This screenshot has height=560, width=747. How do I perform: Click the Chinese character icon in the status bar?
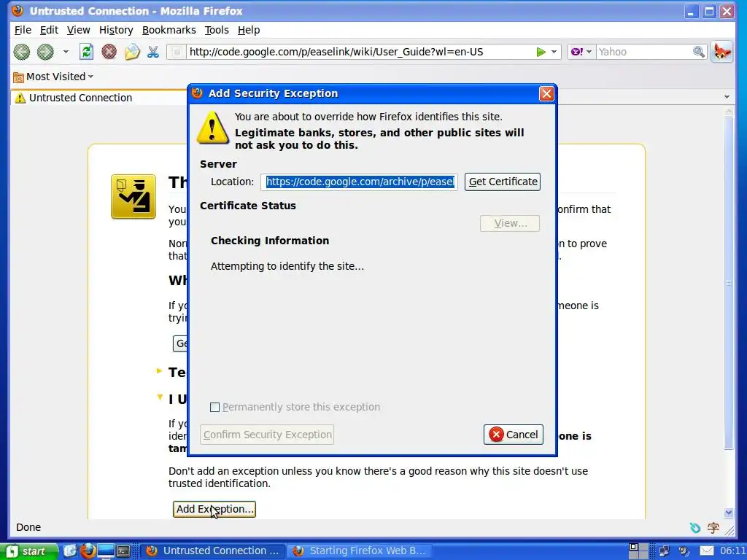tap(713, 527)
